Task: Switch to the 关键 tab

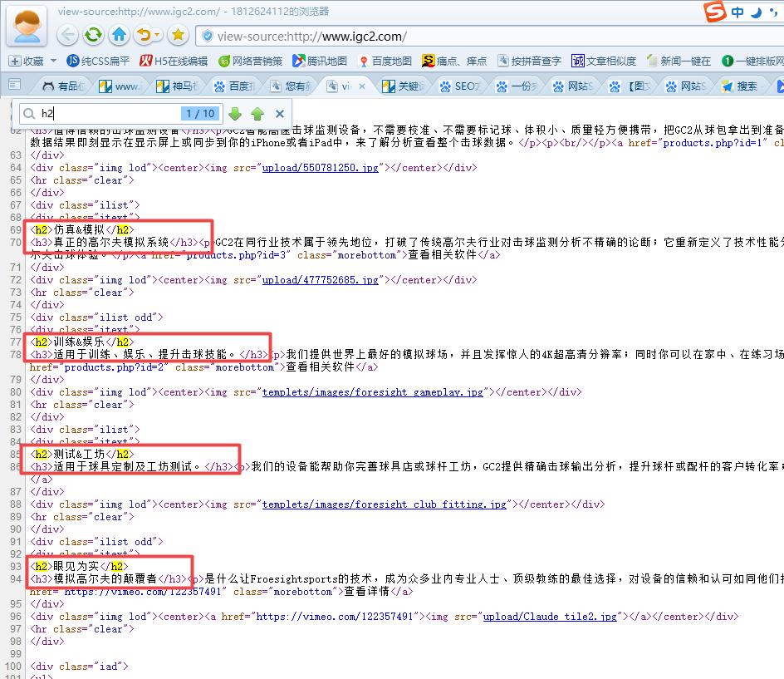Action: point(403,86)
